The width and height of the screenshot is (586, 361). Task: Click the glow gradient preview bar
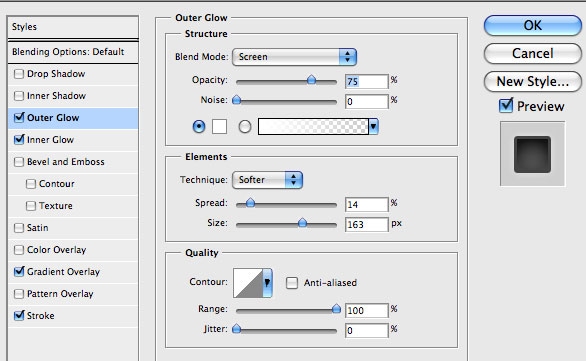point(313,127)
